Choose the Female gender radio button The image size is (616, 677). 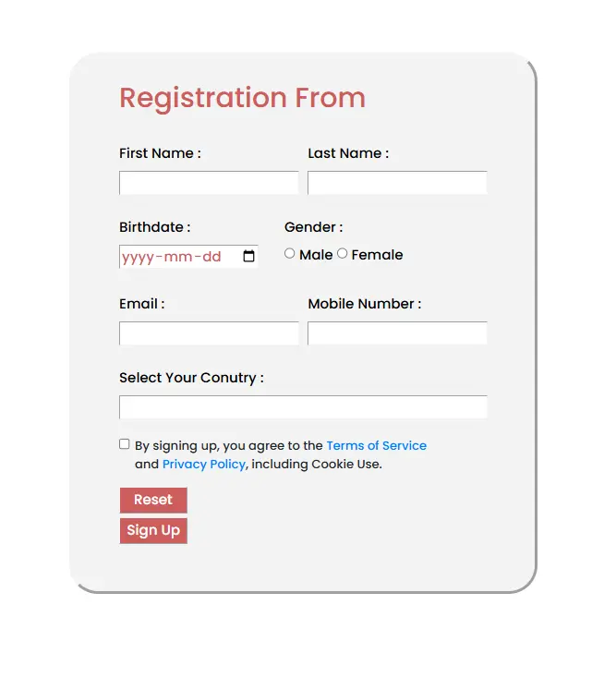343,253
